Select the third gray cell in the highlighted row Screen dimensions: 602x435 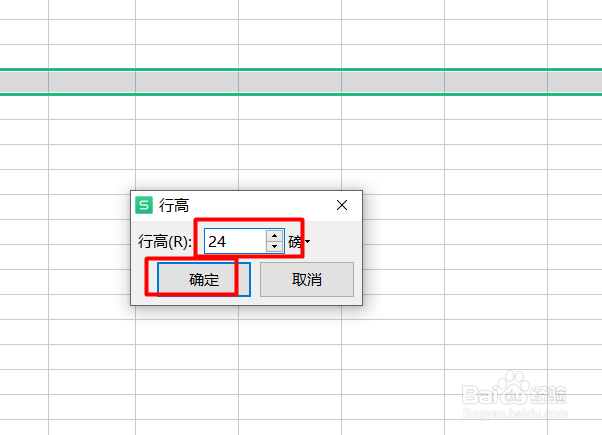coord(187,82)
